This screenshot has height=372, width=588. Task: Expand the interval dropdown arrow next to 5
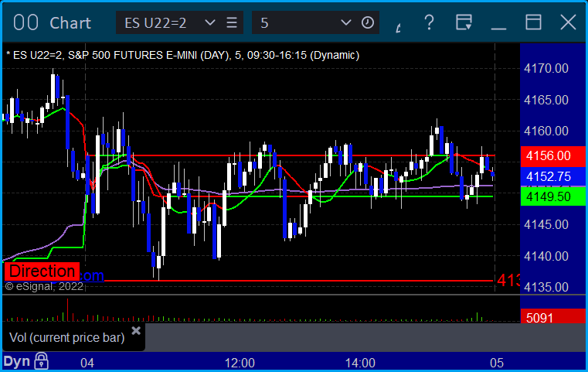[345, 22]
